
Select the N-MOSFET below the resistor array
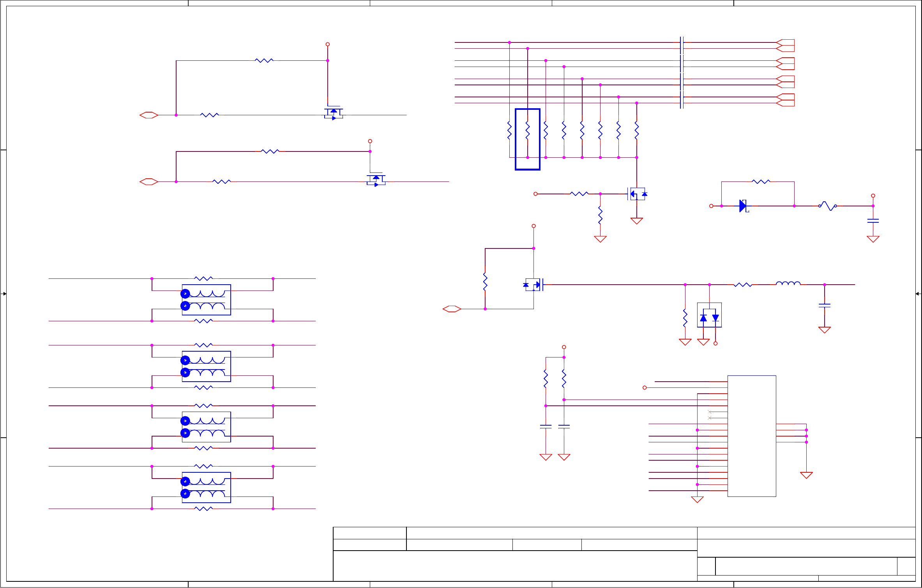coord(636,194)
